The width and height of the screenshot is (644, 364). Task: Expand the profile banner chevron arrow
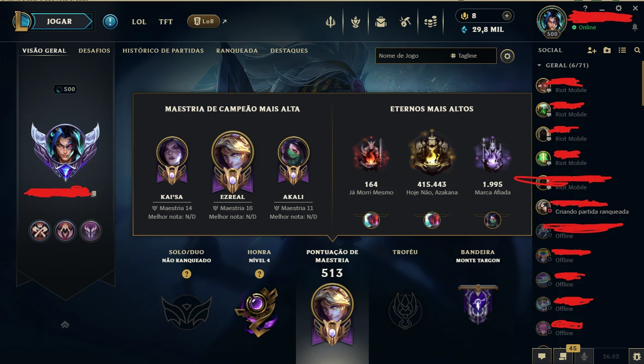click(x=65, y=325)
